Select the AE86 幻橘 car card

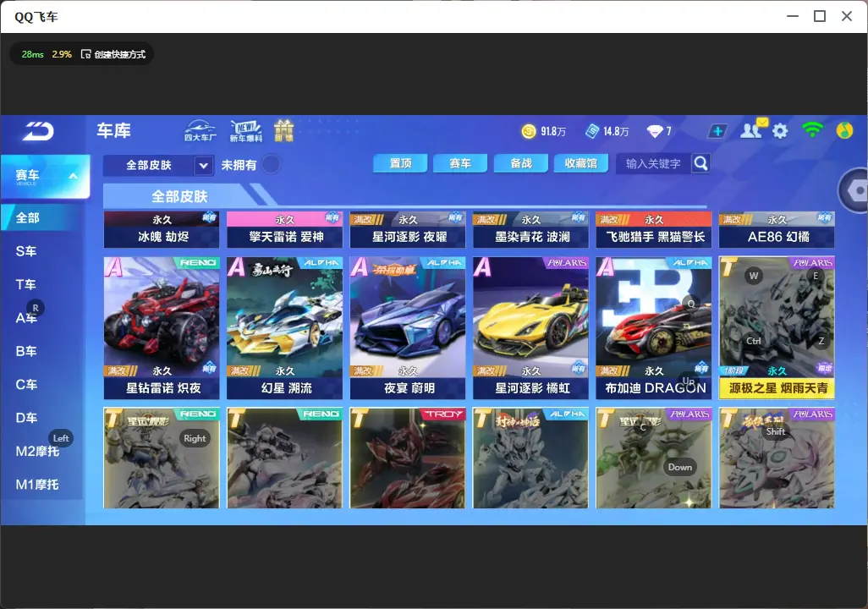tap(777, 229)
